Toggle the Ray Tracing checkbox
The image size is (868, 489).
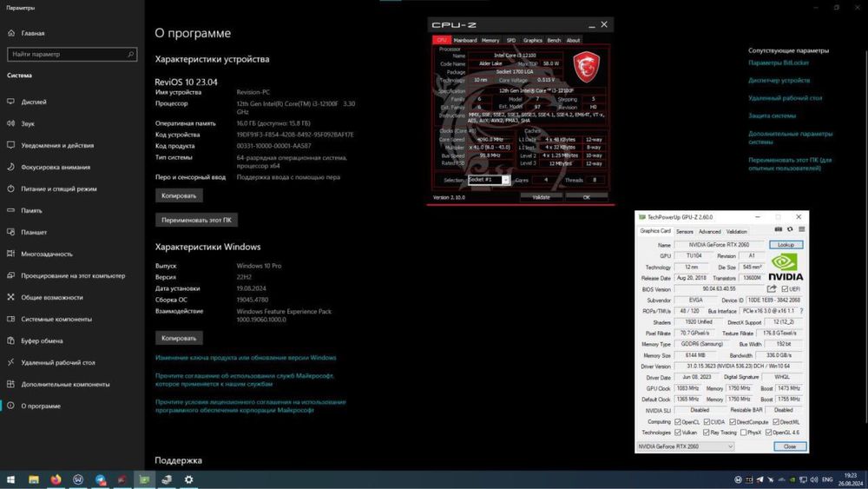pos(706,433)
